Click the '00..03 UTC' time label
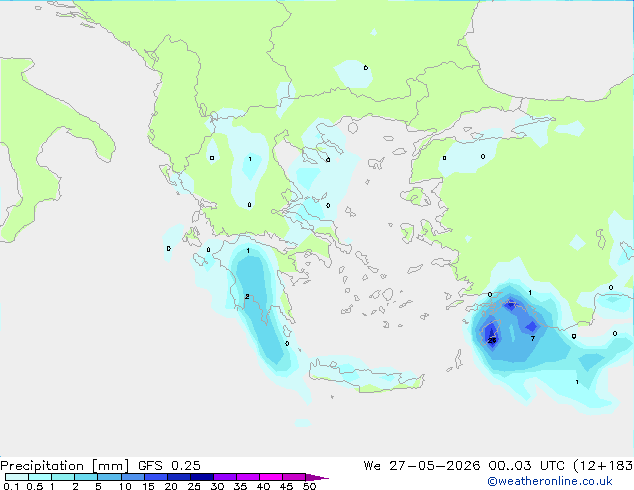This screenshot has width=634, height=490. pyautogui.click(x=526, y=466)
